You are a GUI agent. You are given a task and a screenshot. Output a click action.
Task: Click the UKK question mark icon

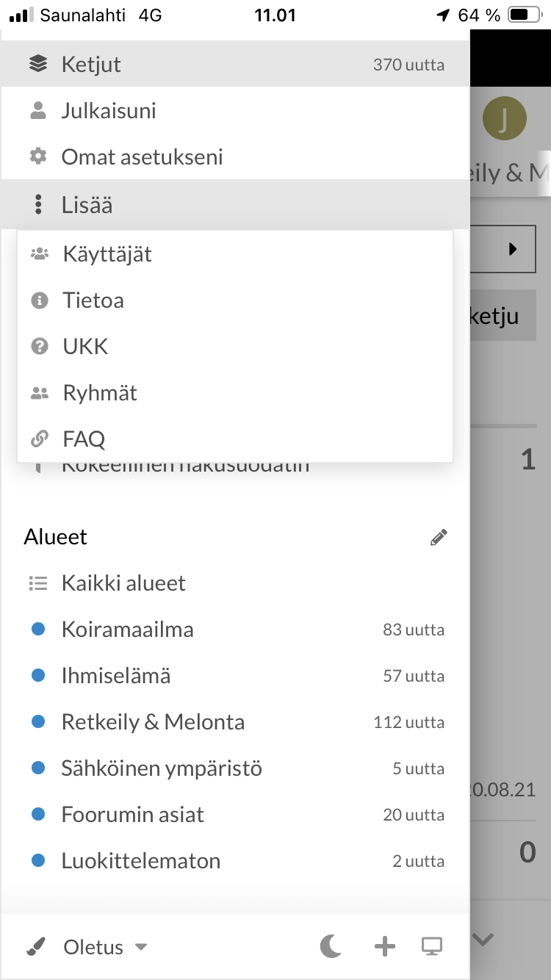(40, 347)
